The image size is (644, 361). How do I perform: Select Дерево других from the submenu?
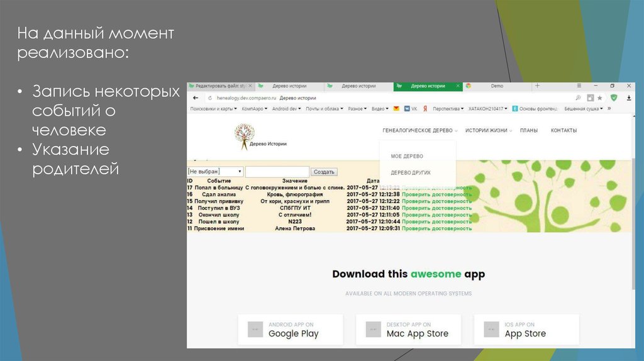point(411,173)
